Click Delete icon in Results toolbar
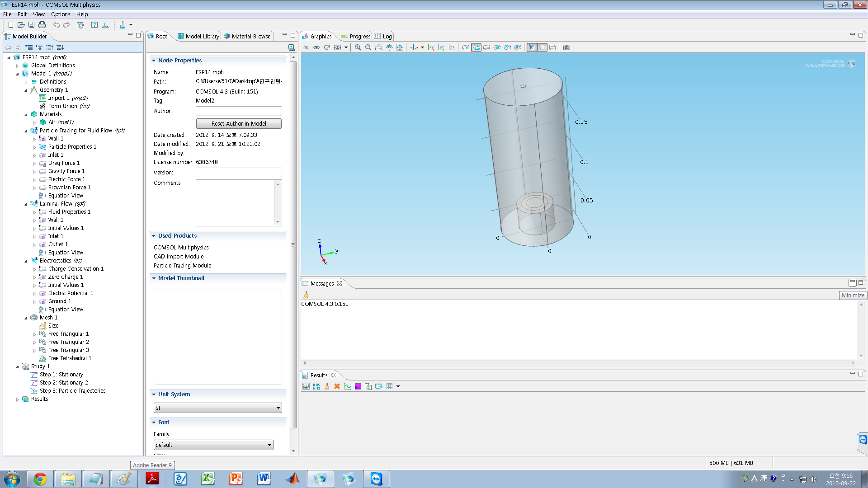 (x=337, y=386)
